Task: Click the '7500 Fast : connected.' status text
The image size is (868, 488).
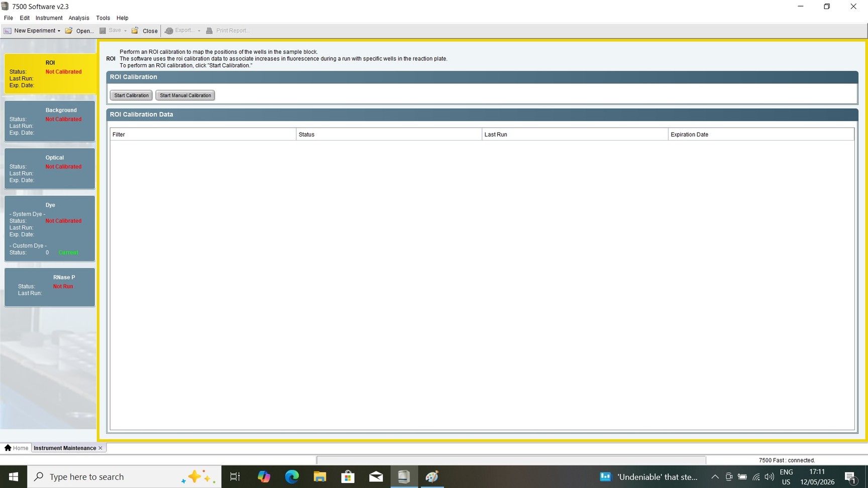Action: pyautogui.click(x=787, y=460)
